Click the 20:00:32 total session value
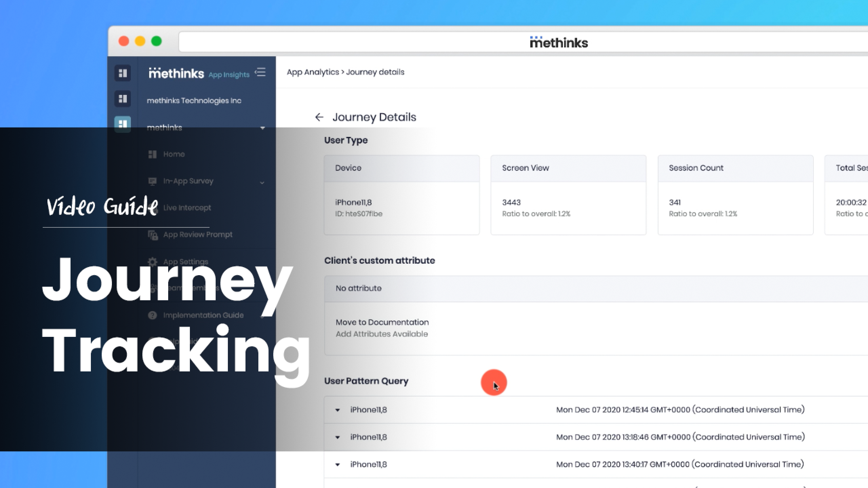The width and height of the screenshot is (868, 488). pos(851,202)
